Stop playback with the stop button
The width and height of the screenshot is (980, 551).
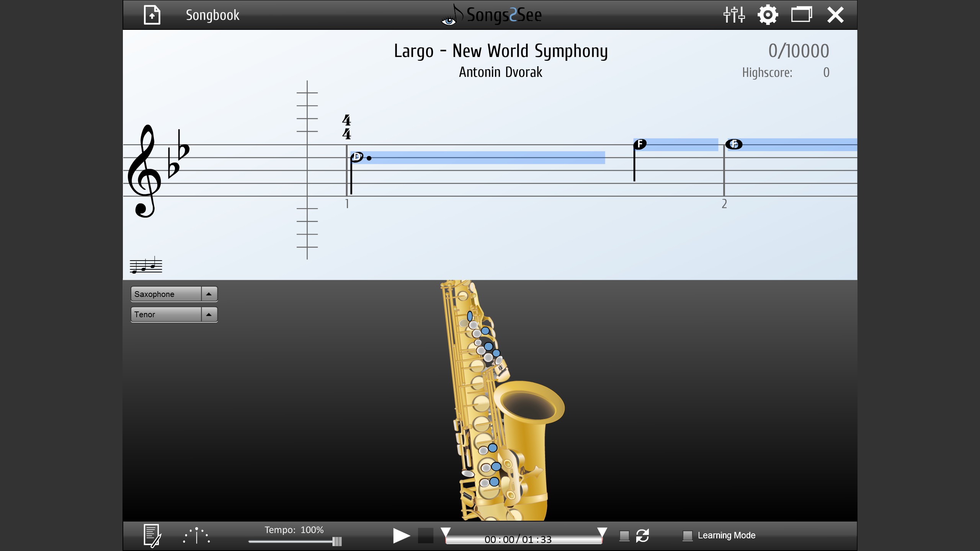point(425,536)
